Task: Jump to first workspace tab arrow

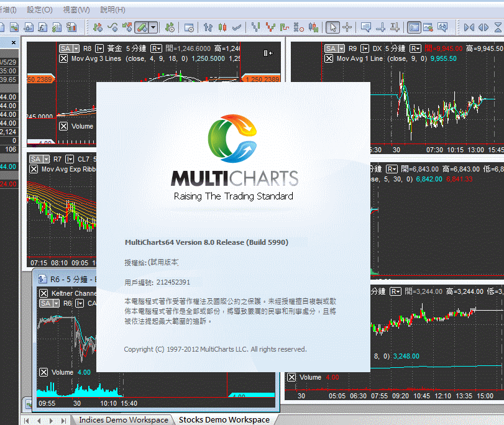Action: 27,421
